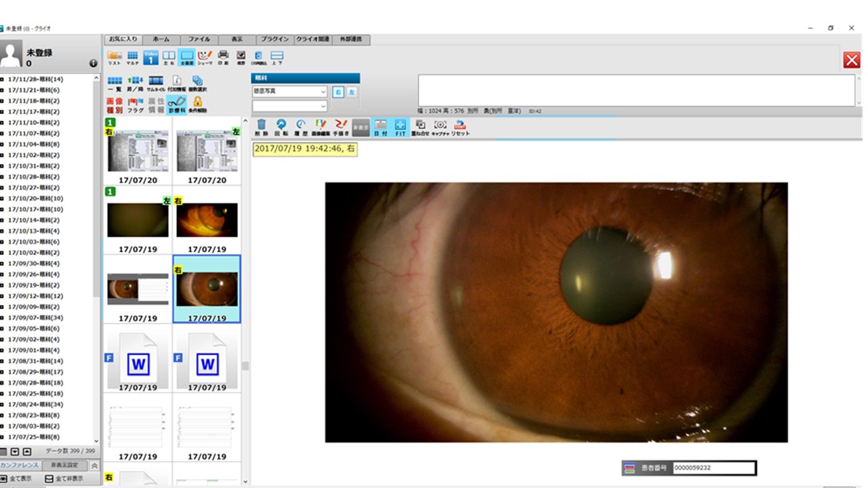Switch to the ホーム tab

coord(161,39)
